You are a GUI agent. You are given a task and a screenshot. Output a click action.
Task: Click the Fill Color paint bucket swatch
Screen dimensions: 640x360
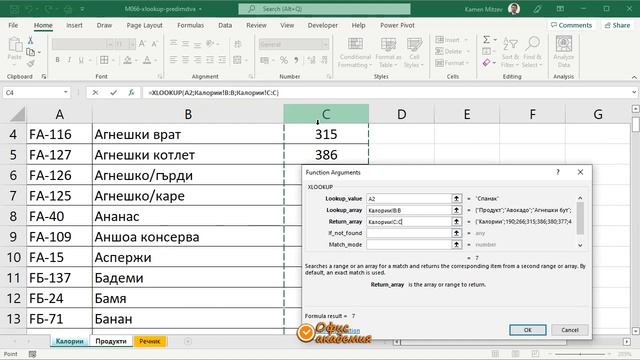(x=127, y=60)
